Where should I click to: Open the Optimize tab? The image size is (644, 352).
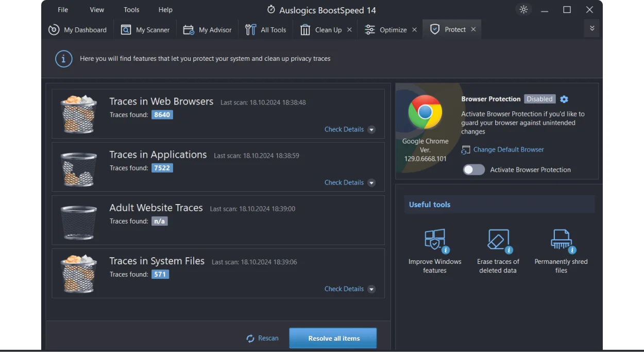pos(386,30)
